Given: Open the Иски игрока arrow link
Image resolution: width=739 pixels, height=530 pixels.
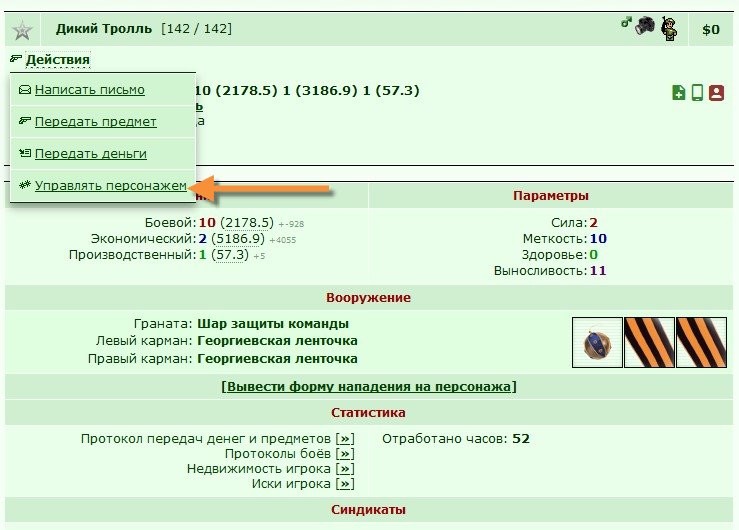Looking at the screenshot, I should click(x=345, y=484).
